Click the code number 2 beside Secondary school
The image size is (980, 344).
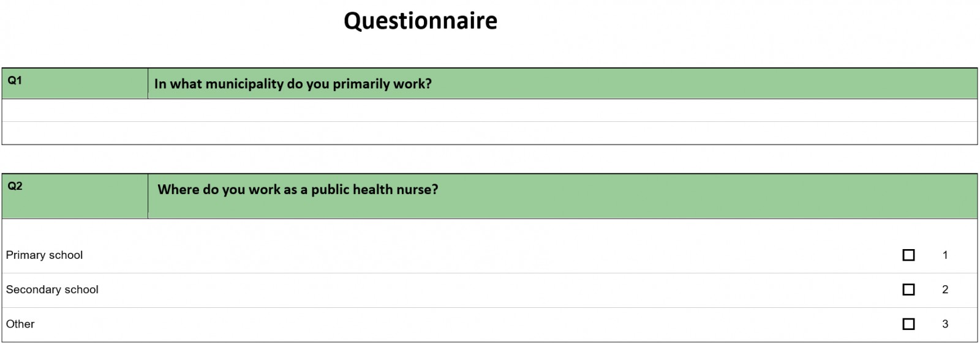point(945,290)
